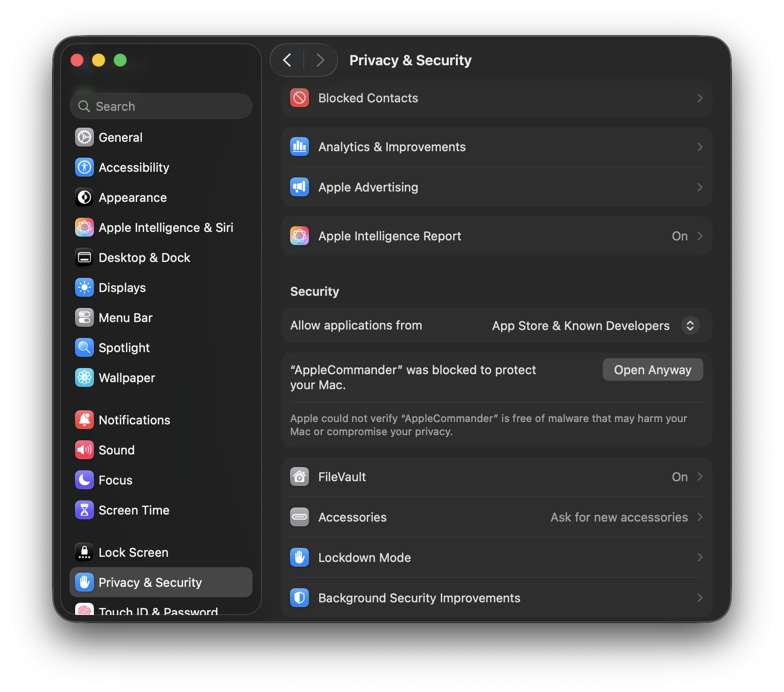Expand Blocked Contacts via its chevron
784x692 pixels.
click(699, 98)
